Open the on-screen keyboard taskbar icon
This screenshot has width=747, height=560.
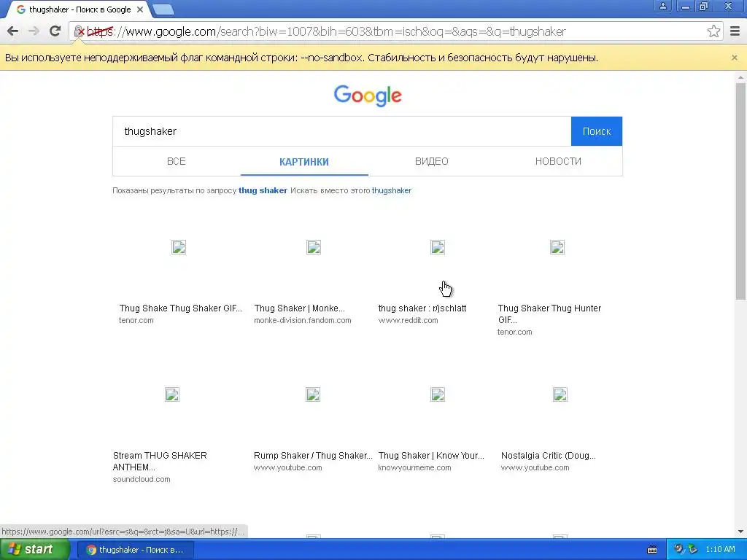[x=652, y=550]
